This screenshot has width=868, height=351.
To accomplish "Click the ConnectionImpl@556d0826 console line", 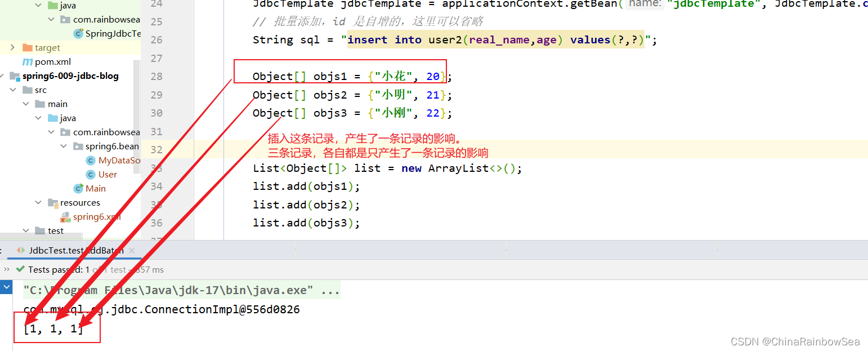I will tap(162, 309).
